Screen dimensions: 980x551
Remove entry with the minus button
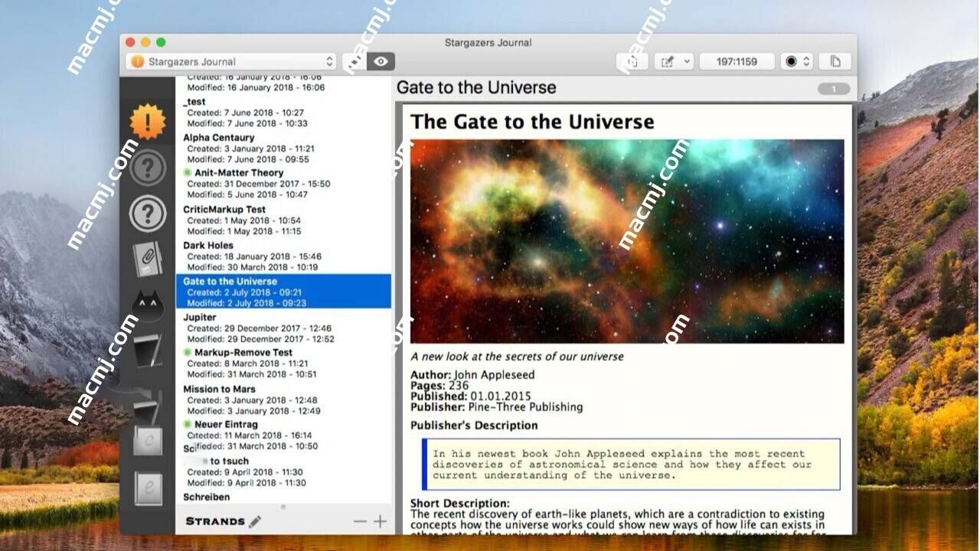(360, 521)
